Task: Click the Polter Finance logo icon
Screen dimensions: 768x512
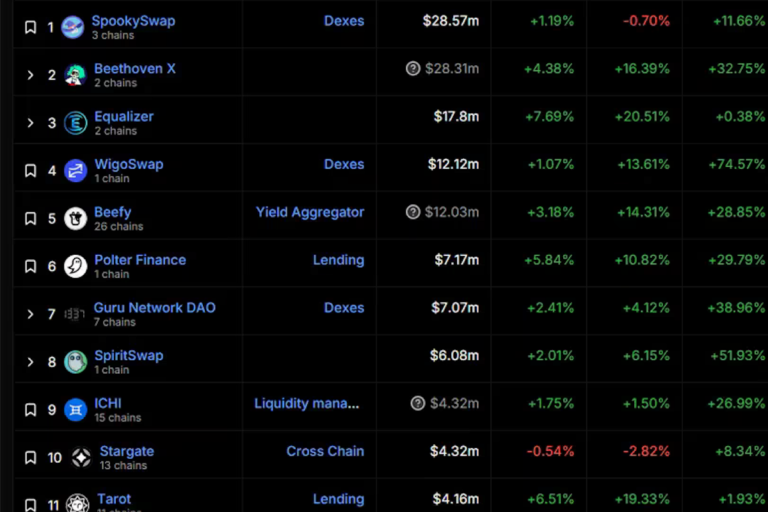Action: click(75, 266)
